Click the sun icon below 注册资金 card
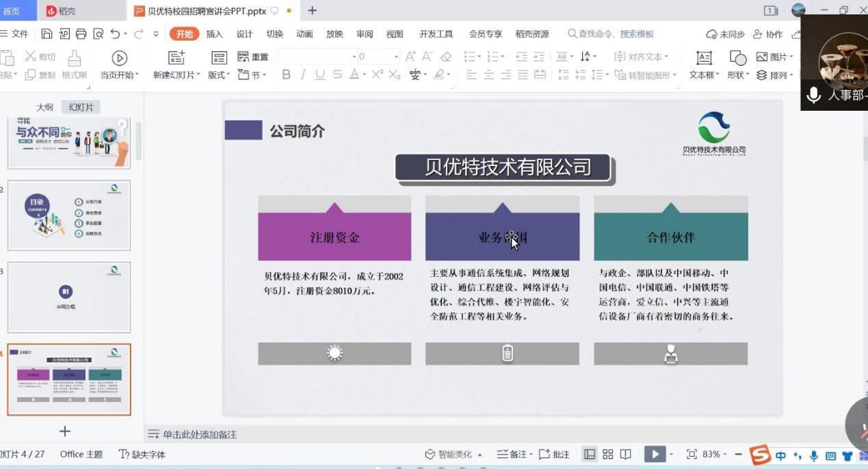This screenshot has width=868, height=469. tap(334, 353)
